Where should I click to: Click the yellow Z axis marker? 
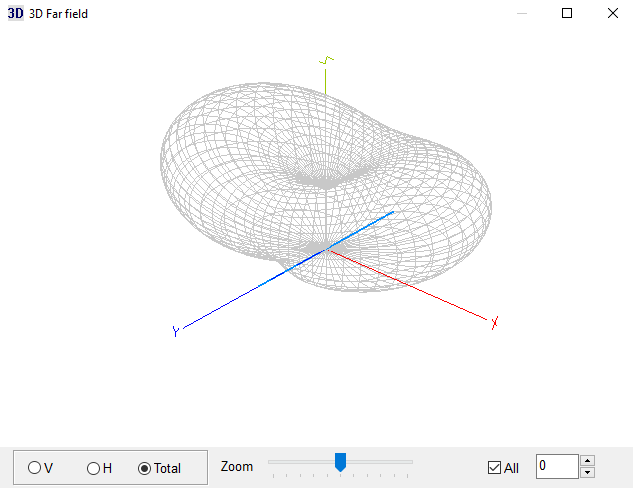325,60
